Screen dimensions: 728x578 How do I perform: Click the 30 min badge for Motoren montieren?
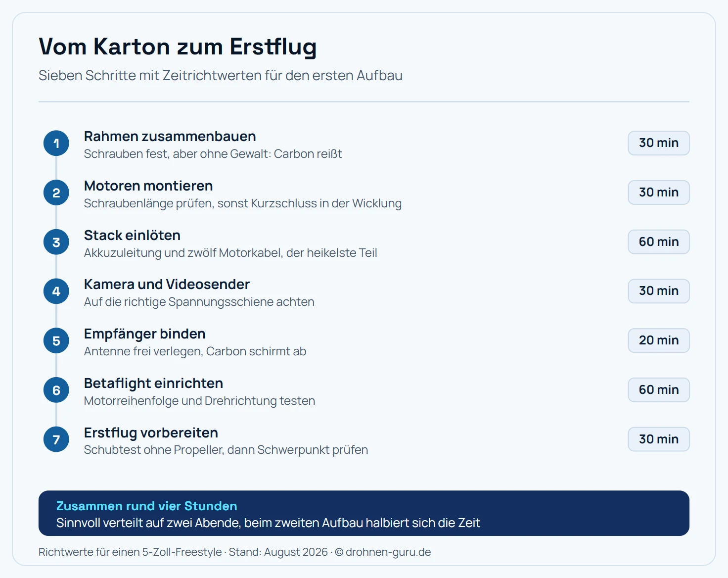(x=659, y=193)
